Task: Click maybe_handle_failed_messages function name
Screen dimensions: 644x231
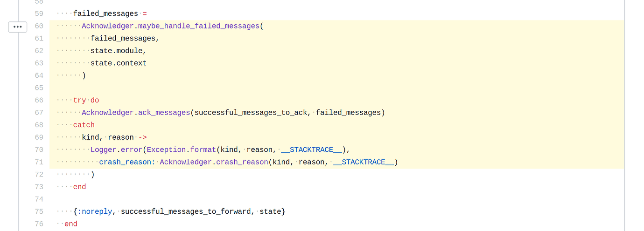Action: 199,26
